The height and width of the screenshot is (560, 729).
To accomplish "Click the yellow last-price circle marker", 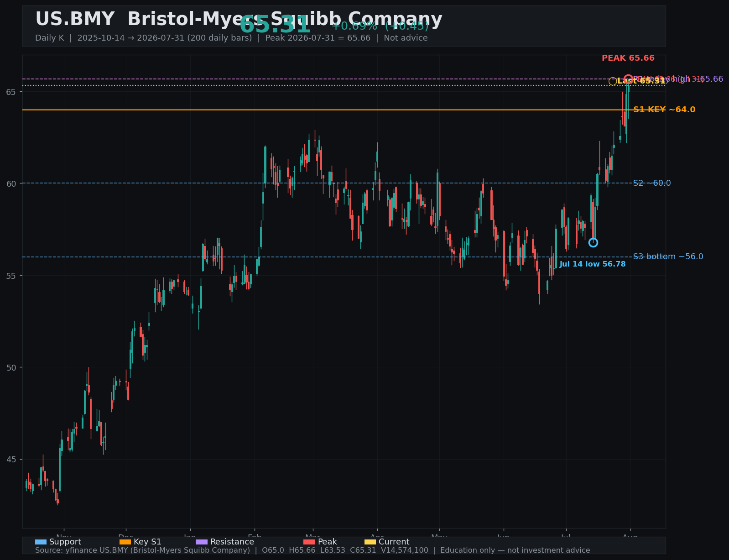I will (613, 81).
